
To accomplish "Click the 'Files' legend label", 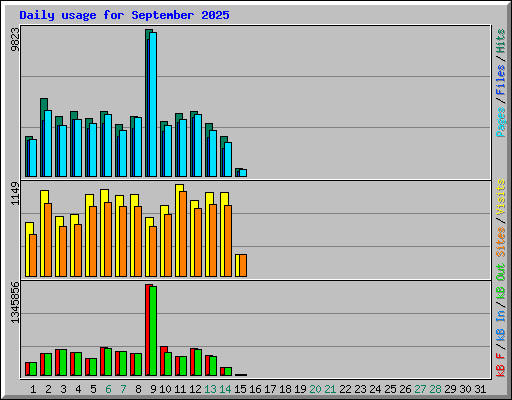I will point(501,79).
